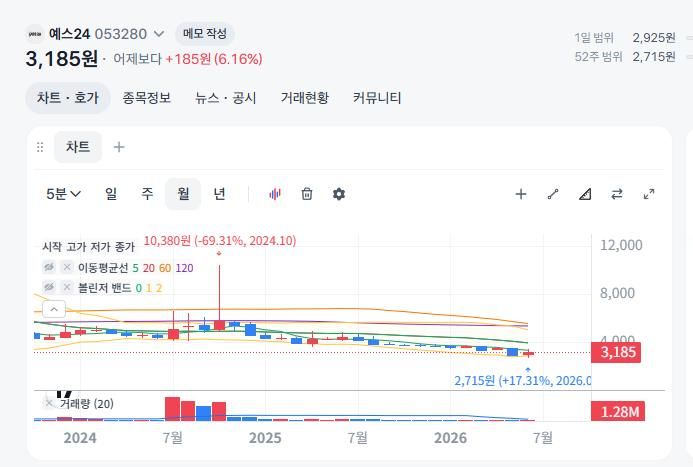Click the swap arrows compare icon

click(x=617, y=194)
